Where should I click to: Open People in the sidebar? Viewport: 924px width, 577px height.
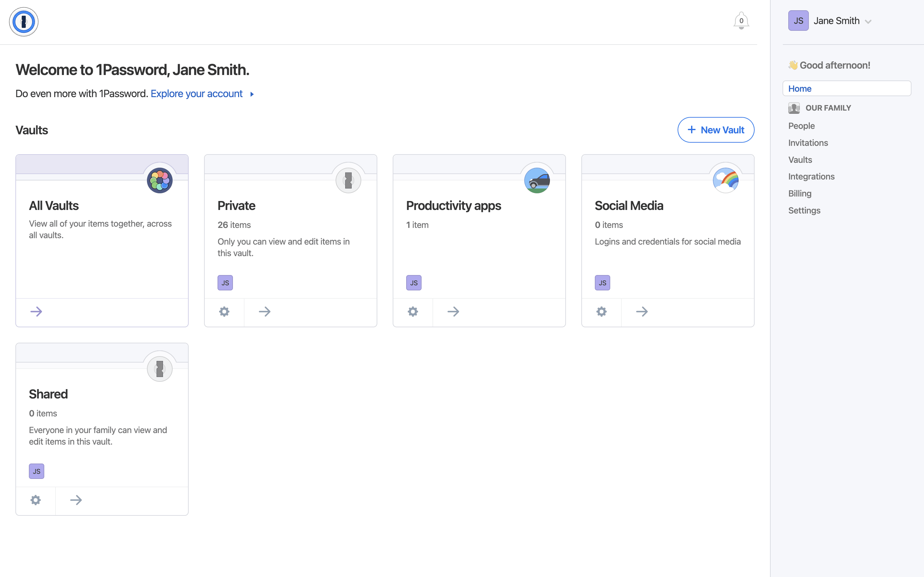801,126
